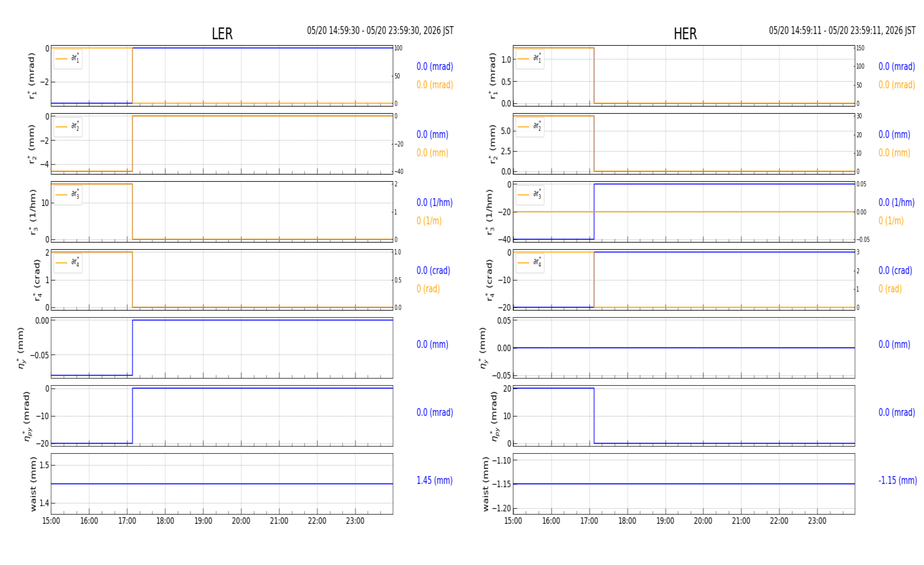Click the LER 0.0 (crad) value
The width and height of the screenshot is (924, 565).
[433, 271]
